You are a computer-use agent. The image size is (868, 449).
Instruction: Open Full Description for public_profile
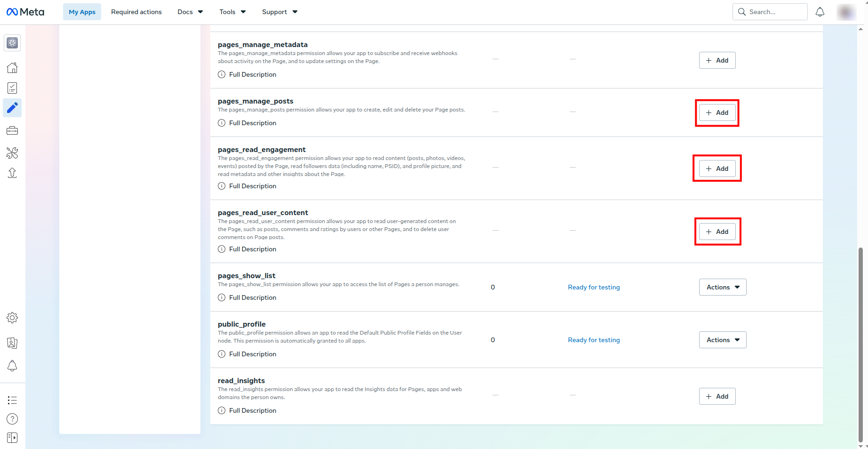coord(253,354)
